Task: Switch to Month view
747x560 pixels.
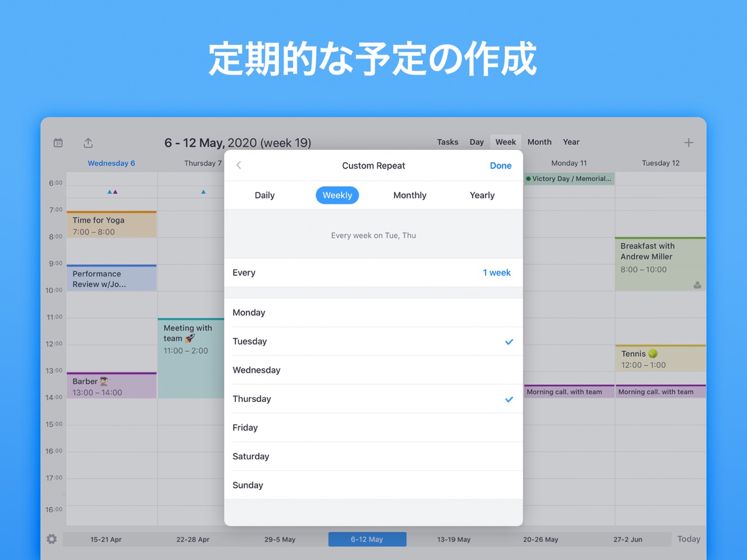Action: point(539,142)
